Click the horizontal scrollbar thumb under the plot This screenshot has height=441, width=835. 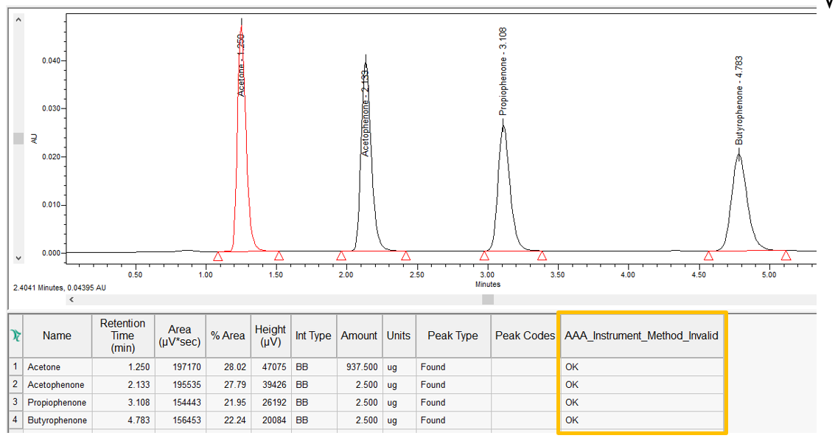488,298
